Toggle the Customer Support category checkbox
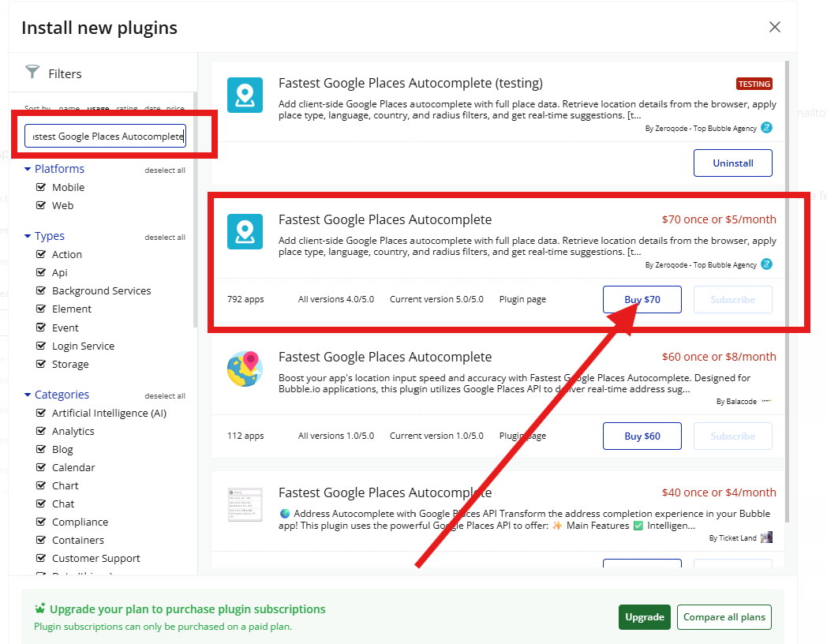This screenshot has width=827, height=644. 40,558
